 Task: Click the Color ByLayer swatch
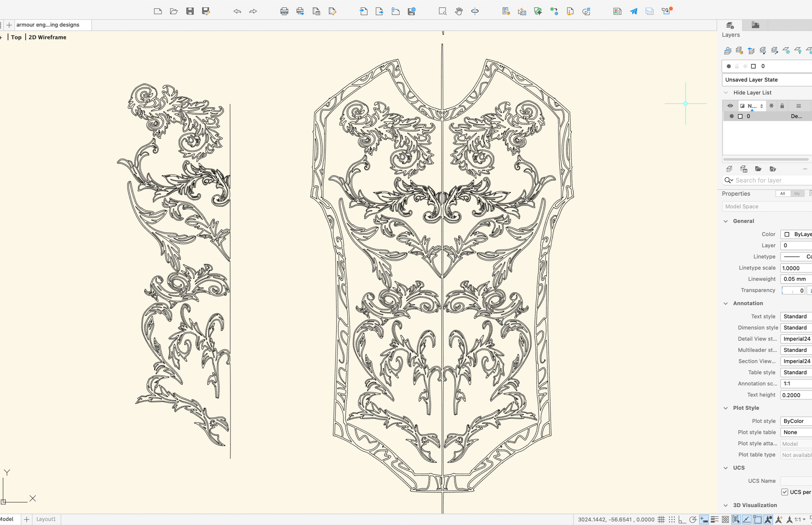787,234
